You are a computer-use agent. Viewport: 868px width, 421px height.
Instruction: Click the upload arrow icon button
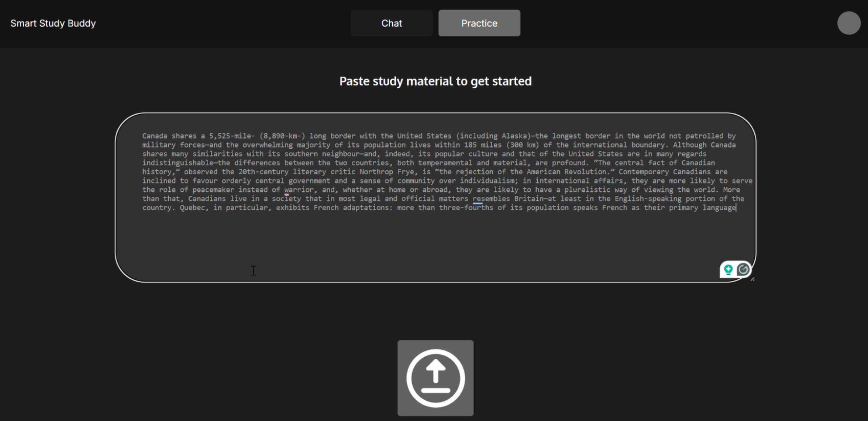tap(435, 378)
